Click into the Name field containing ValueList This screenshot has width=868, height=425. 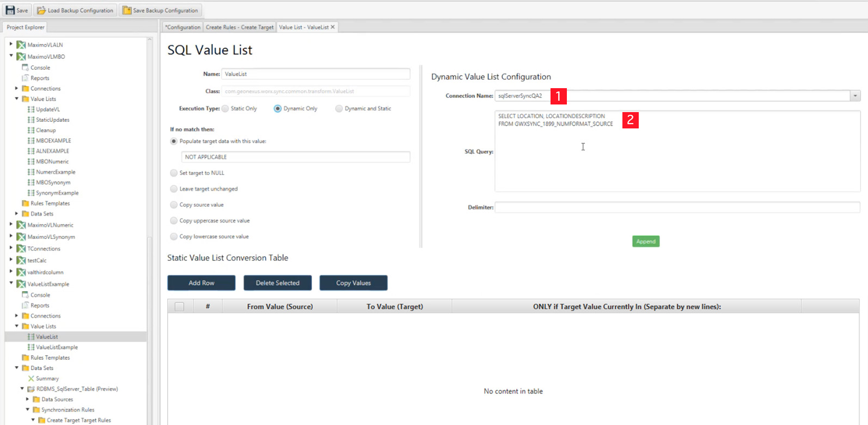[x=316, y=74]
